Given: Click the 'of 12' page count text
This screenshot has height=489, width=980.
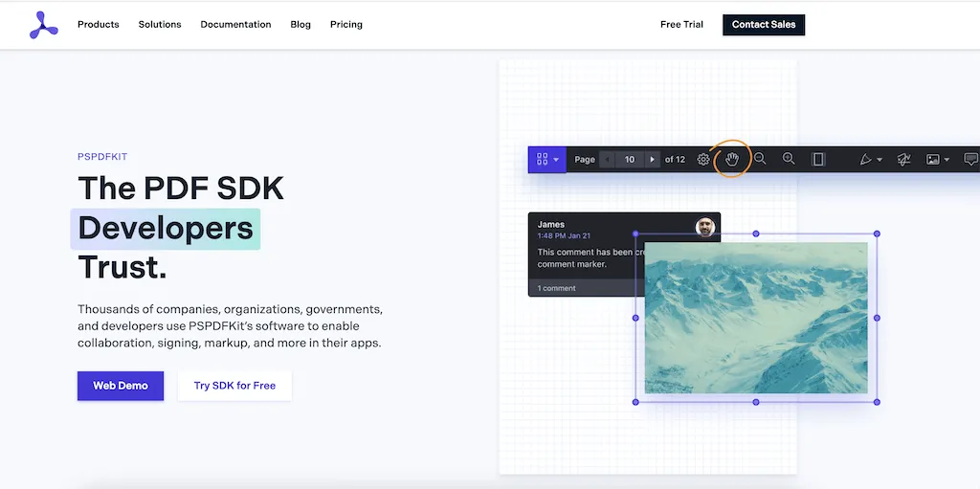Looking at the screenshot, I should [x=675, y=160].
